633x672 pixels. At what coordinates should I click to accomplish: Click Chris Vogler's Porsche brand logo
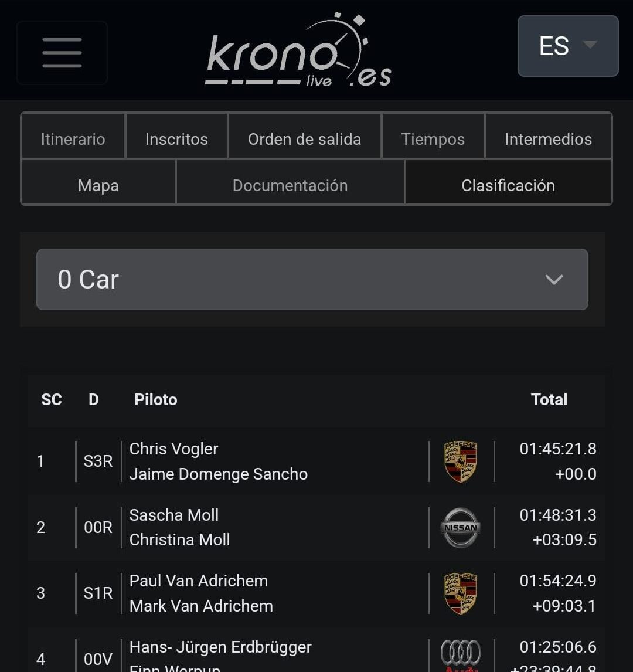tap(461, 461)
